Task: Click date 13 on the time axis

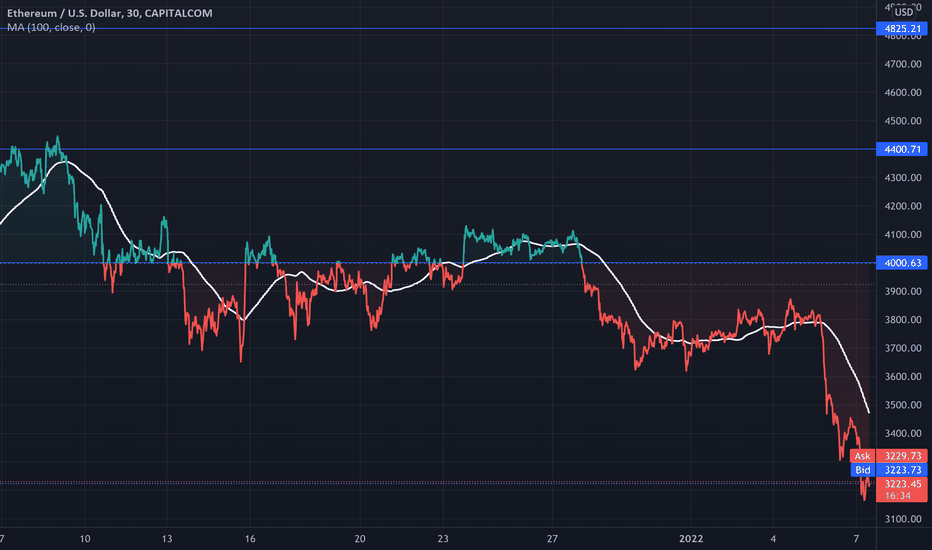Action: (x=167, y=539)
